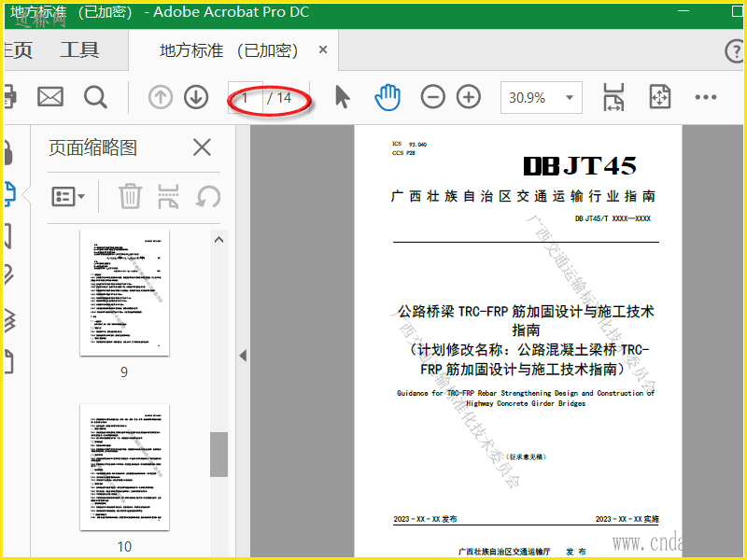The height and width of the screenshot is (560, 747).
Task: Zoom in with plus button
Action: (x=469, y=97)
